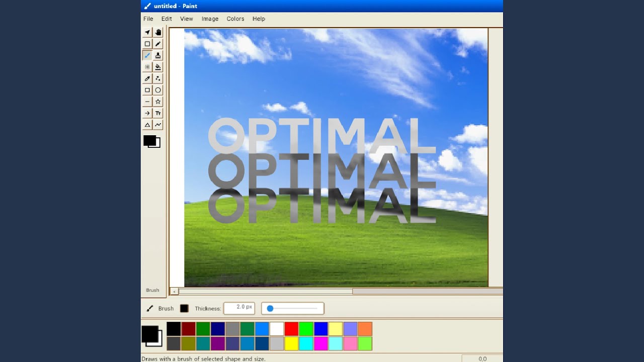644x362 pixels.
Task: Select the arrow pointer selection tool
Action: [147, 32]
